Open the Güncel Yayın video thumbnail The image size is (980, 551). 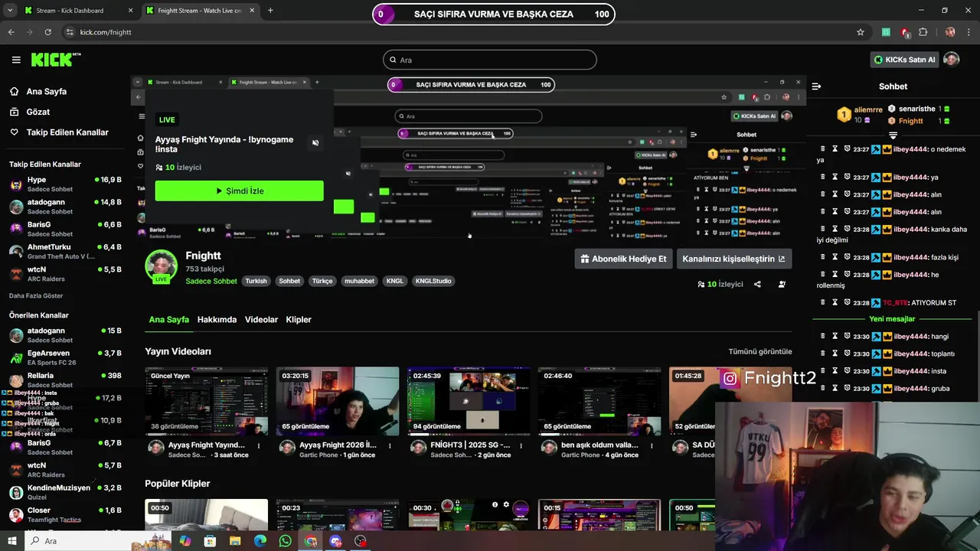pos(207,400)
